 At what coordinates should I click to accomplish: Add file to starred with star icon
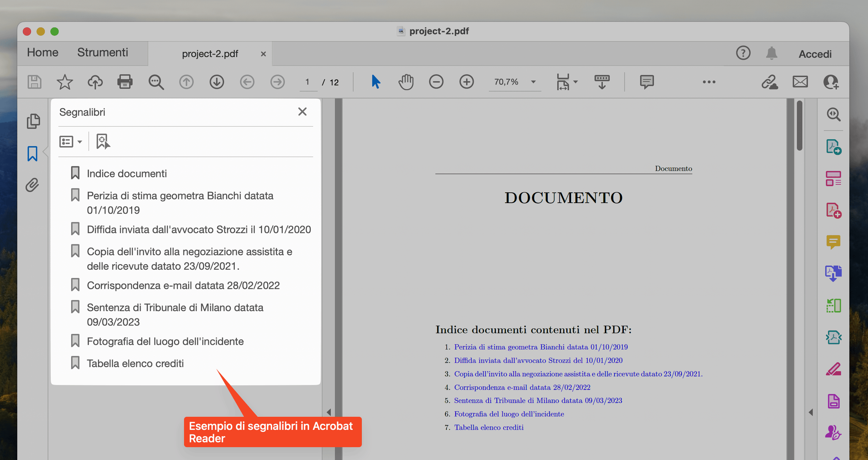pyautogui.click(x=65, y=82)
